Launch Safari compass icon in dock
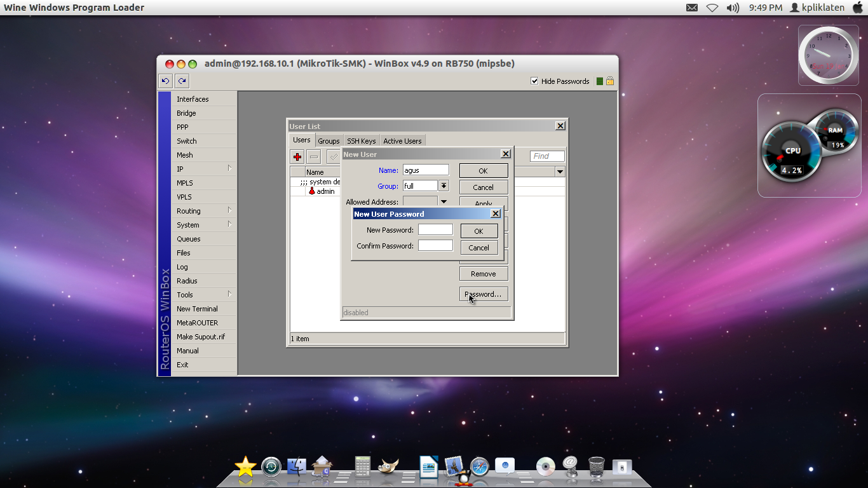This screenshot has width=868, height=488. coord(480,467)
